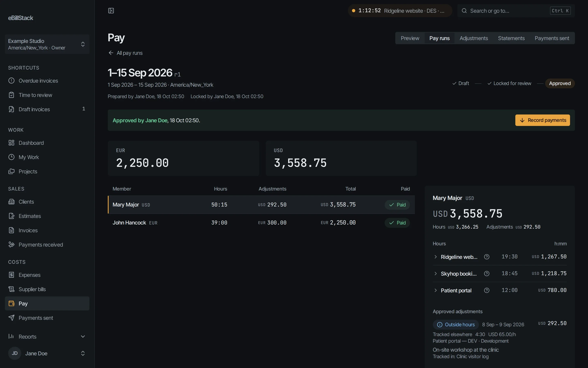Image resolution: width=588 pixels, height=368 pixels.
Task: Expand the Patient portal hours row
Action: tap(436, 290)
